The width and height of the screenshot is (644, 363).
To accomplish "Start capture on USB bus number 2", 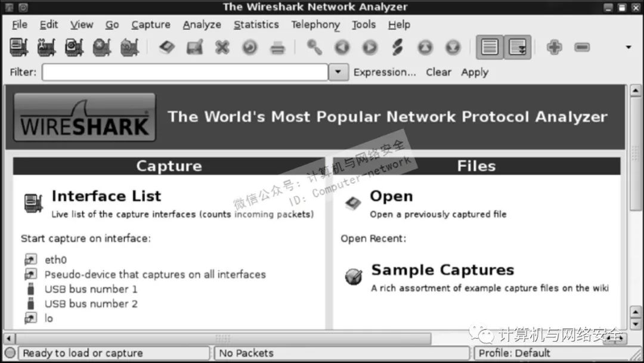I will pos(91,304).
